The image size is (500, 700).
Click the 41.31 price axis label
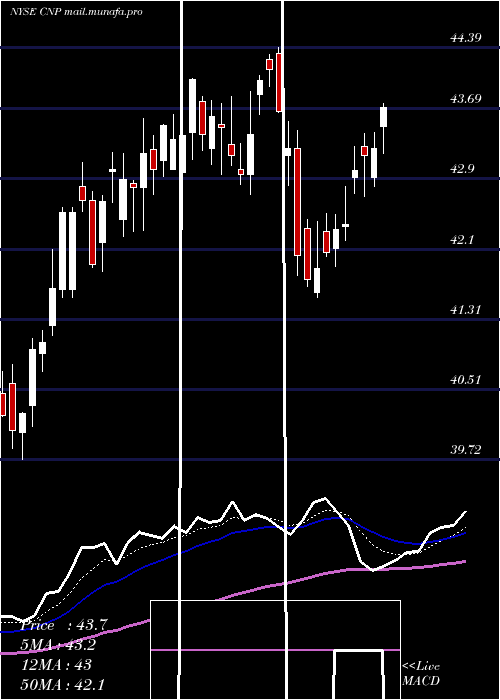point(466,309)
